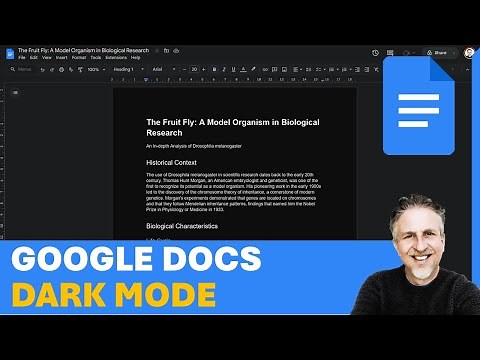Open the Heading 1 style dropdown
Screen dimensions: 480x360
[x=128, y=69]
